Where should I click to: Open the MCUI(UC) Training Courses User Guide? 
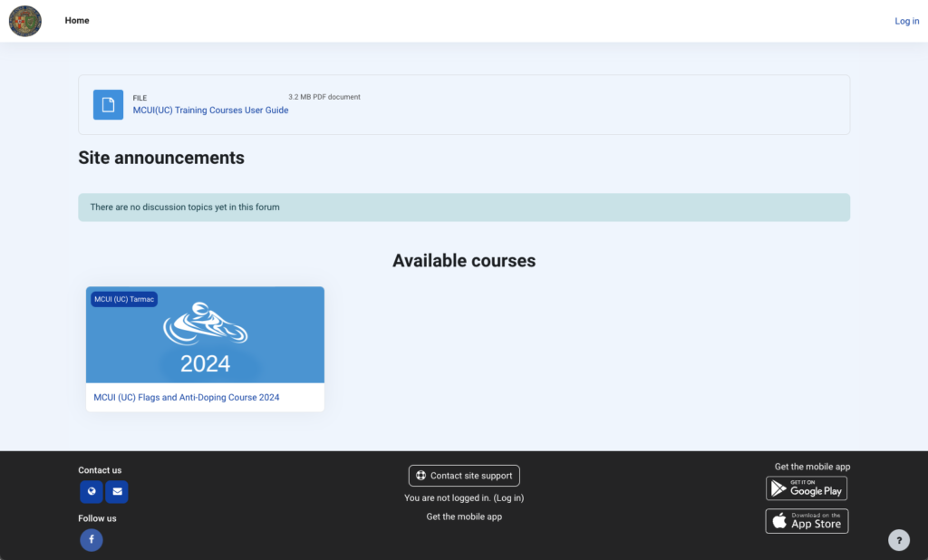coord(210,110)
